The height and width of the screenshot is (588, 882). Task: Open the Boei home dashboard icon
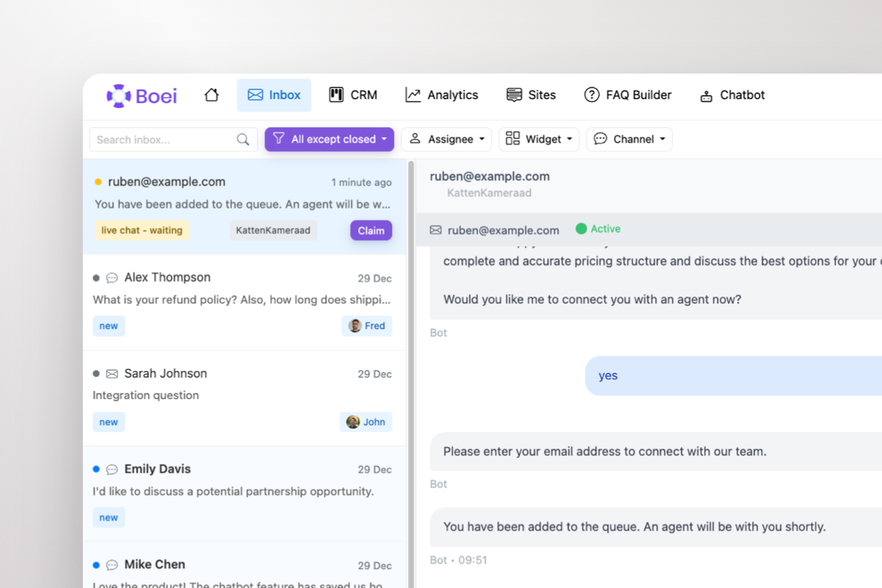click(211, 94)
